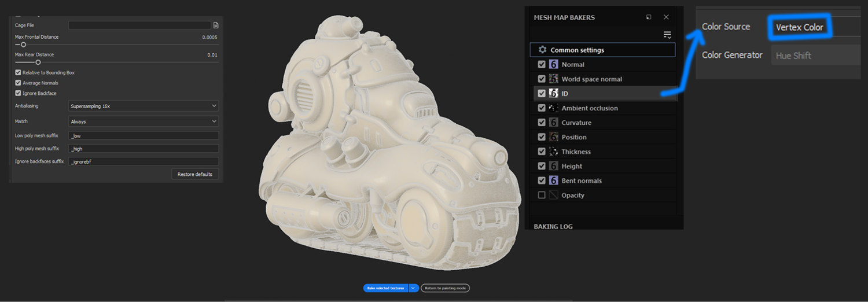Image resolution: width=868 pixels, height=302 pixels.
Task: Uncheck the Height baker checkbox
Action: pyautogui.click(x=542, y=166)
